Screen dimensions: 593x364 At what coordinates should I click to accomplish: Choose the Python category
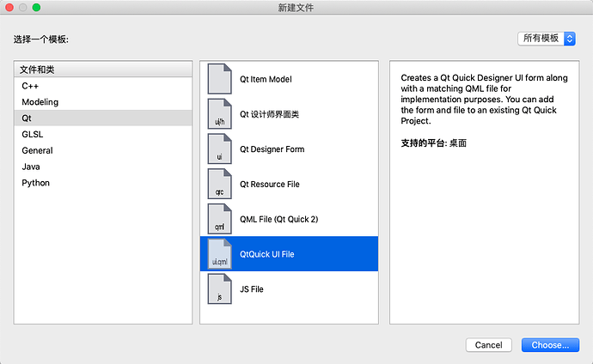103,183
